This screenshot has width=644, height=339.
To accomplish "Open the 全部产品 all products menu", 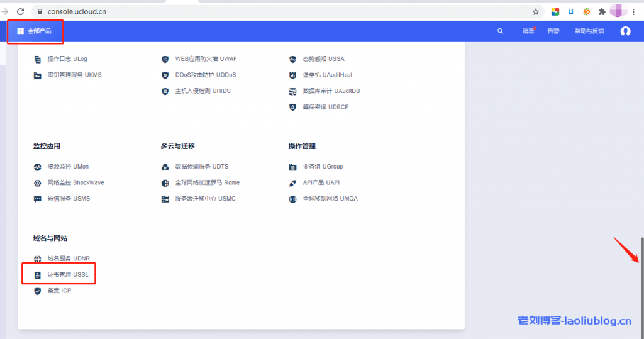I will coord(35,31).
